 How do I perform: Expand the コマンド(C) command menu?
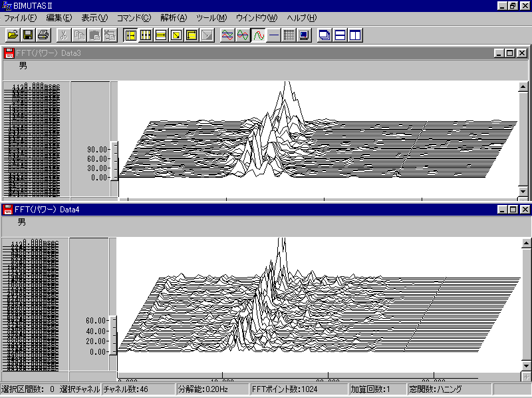click(134, 17)
